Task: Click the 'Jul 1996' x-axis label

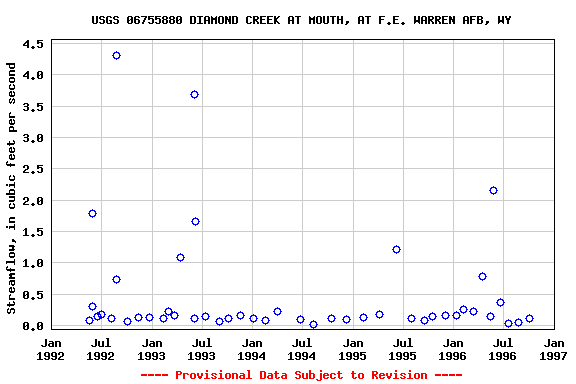Action: click(503, 349)
